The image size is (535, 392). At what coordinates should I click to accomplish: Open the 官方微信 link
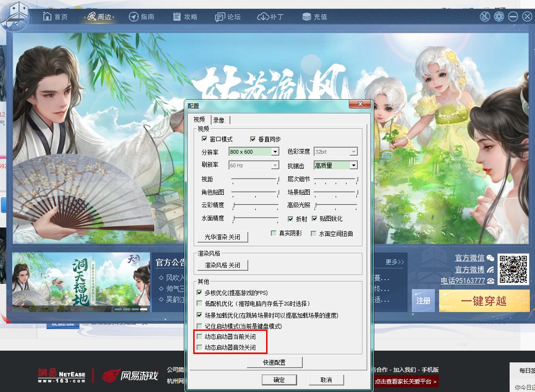(x=470, y=258)
